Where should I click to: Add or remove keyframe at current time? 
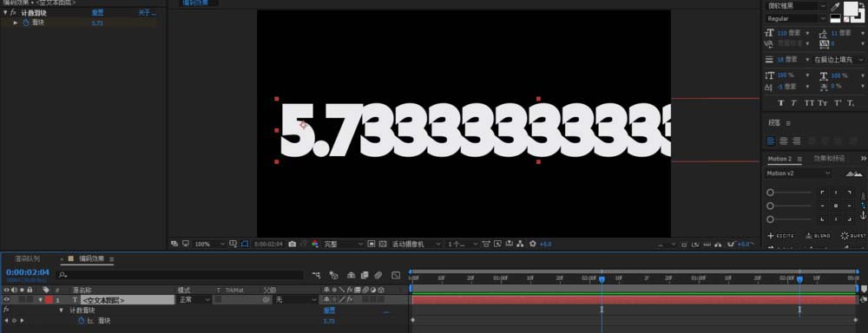tap(14, 320)
